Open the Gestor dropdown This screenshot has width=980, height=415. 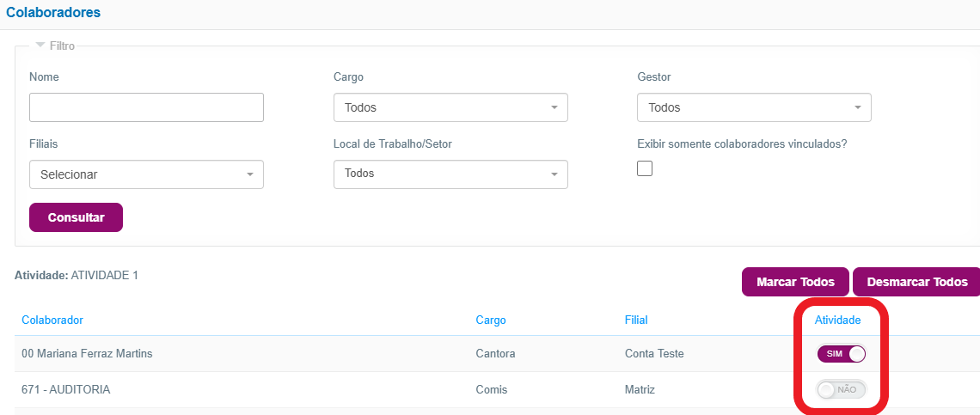(x=755, y=107)
